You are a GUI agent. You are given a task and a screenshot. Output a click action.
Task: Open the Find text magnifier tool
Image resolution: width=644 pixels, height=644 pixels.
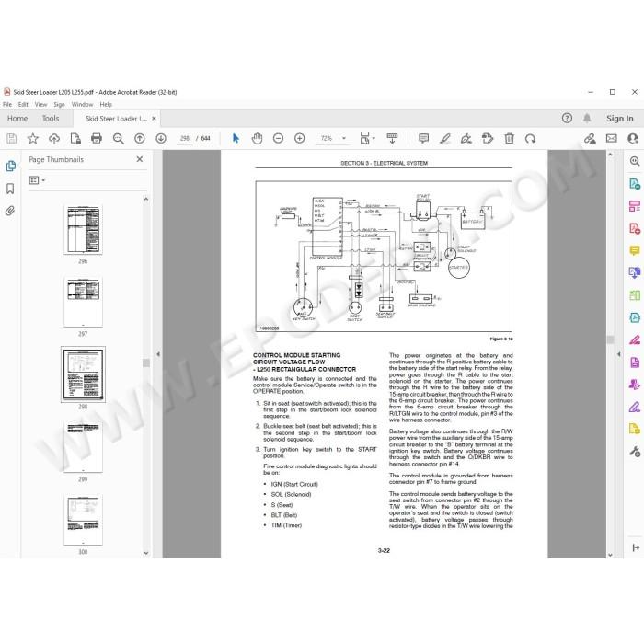pos(119,138)
